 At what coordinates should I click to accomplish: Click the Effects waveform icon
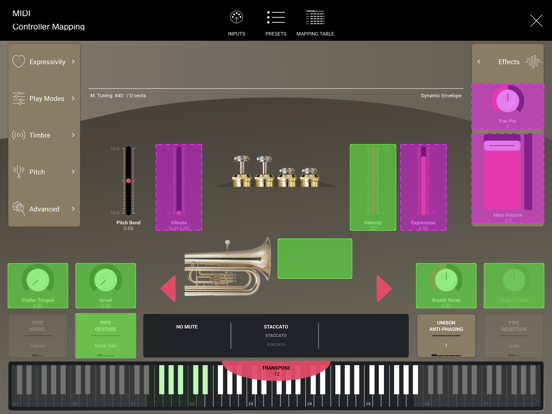(533, 62)
